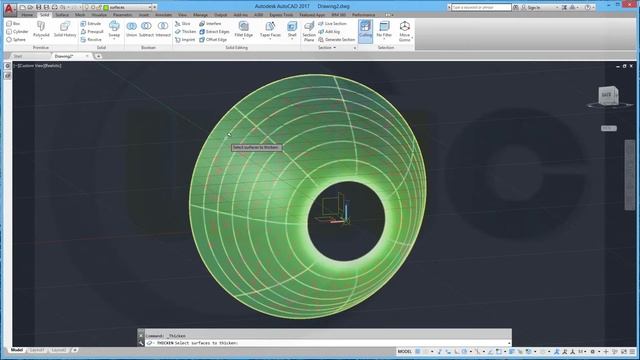Screen dimensions: 640x360
Task: Run the Interfere check
Action: pos(210,24)
